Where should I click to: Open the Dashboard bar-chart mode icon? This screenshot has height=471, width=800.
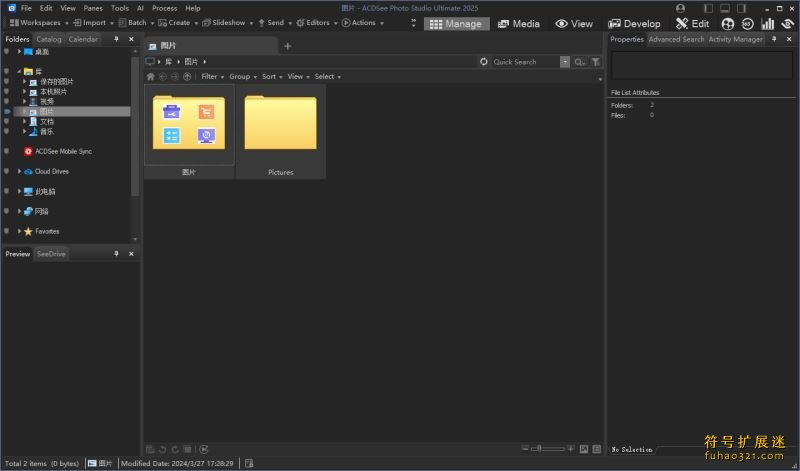[768, 23]
